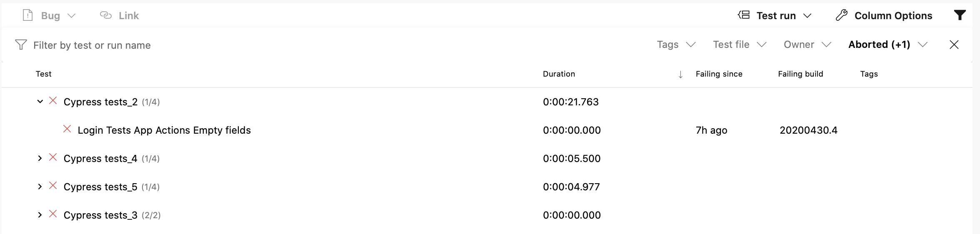Expand the Cypress tests_5 group
The width and height of the screenshot is (980, 234).
(40, 187)
